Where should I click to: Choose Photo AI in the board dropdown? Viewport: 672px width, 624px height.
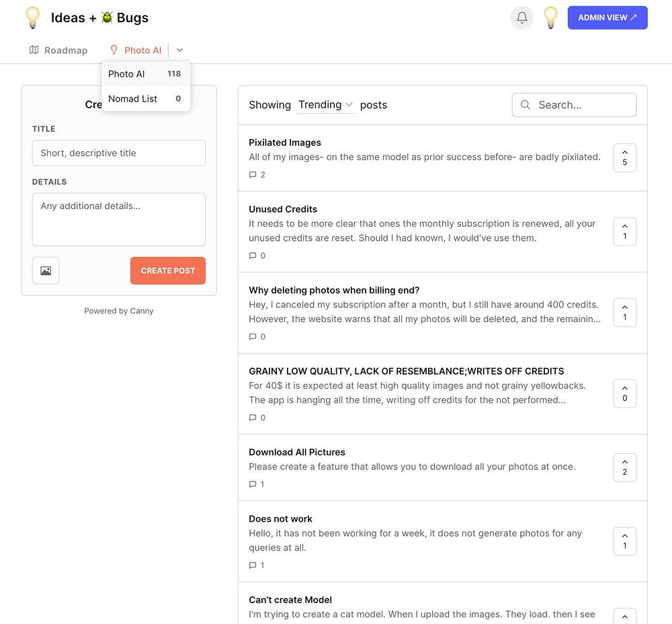tap(145, 74)
